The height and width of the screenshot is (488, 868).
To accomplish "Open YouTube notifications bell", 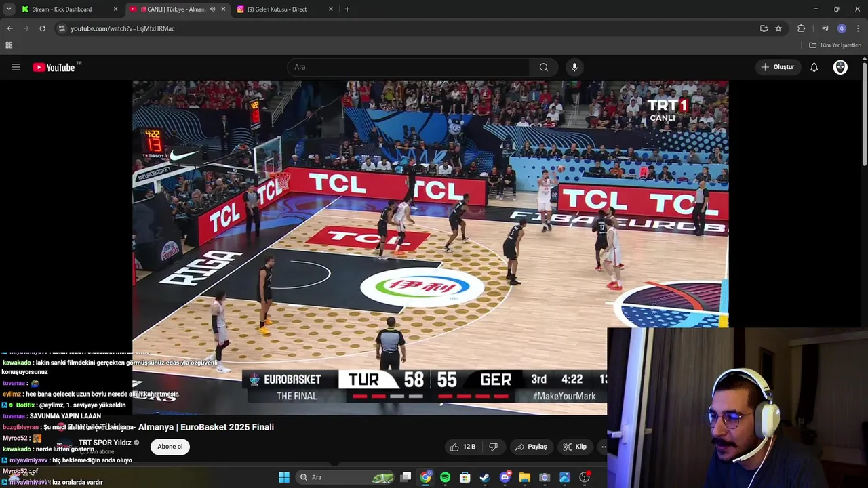I will click(x=814, y=67).
